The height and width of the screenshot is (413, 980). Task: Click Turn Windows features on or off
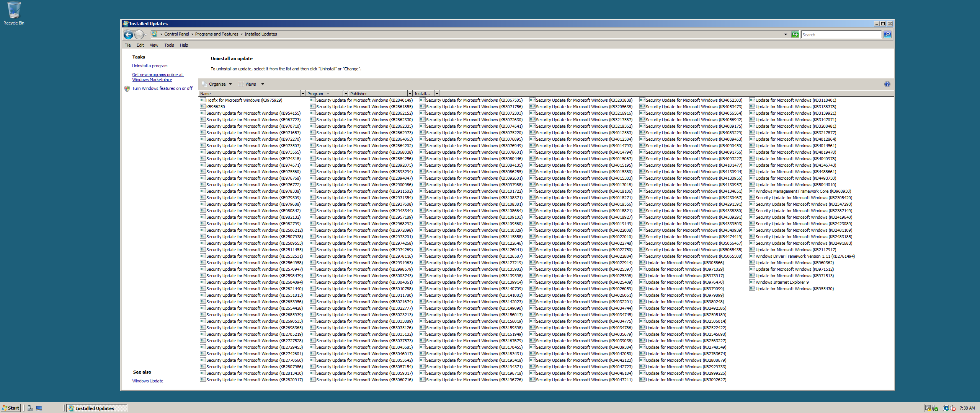click(x=162, y=88)
